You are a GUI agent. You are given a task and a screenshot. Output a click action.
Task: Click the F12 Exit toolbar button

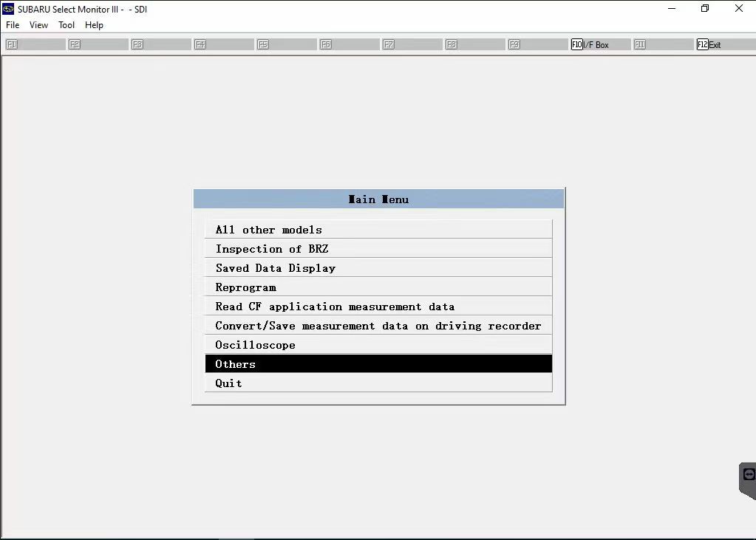[725, 45]
